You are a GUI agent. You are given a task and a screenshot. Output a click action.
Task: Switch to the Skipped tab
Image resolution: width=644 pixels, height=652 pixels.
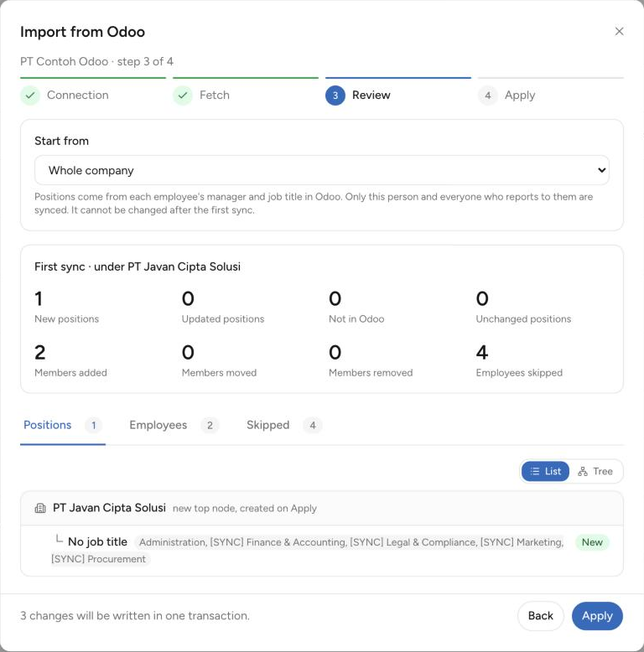[x=284, y=425]
